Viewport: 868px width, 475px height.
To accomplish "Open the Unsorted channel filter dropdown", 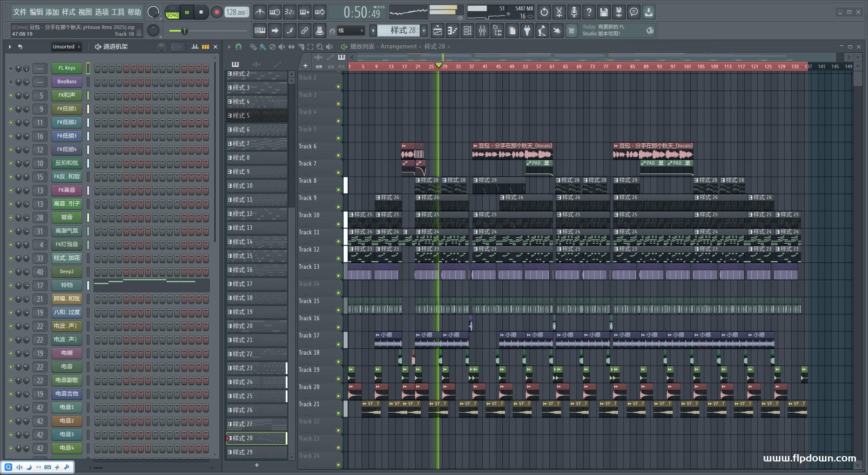I will tap(66, 47).
